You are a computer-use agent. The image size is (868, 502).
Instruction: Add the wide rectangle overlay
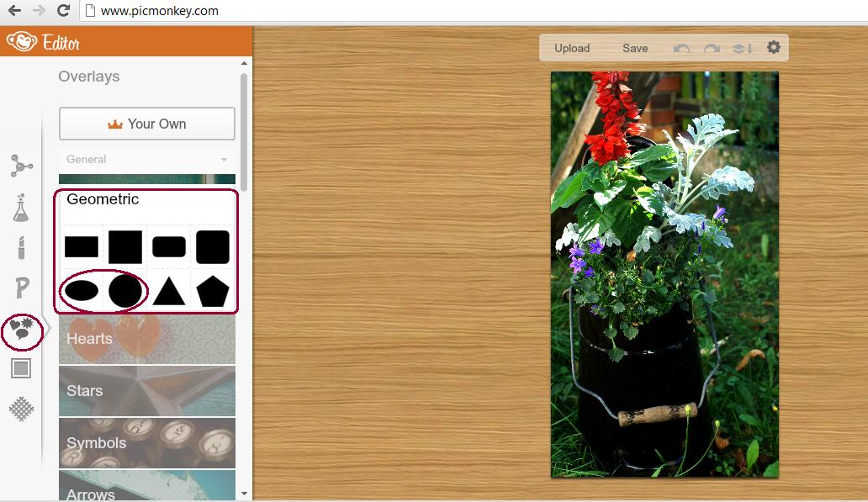tap(82, 247)
